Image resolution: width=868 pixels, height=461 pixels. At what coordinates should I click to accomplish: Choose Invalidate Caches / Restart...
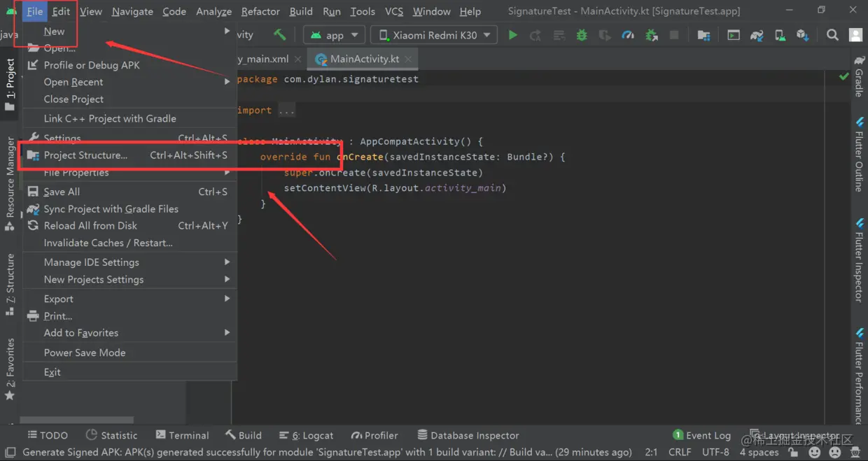coord(129,243)
